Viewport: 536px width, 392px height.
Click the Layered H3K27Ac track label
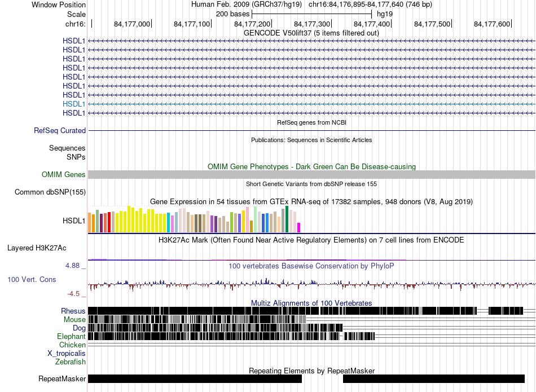(x=37, y=248)
